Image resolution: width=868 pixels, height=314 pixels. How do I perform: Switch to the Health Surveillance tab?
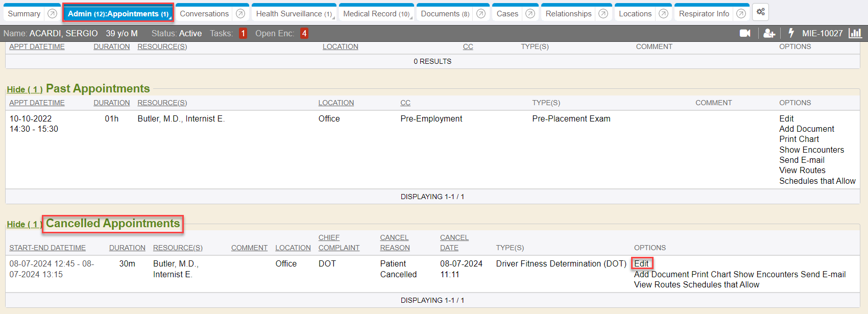click(294, 14)
